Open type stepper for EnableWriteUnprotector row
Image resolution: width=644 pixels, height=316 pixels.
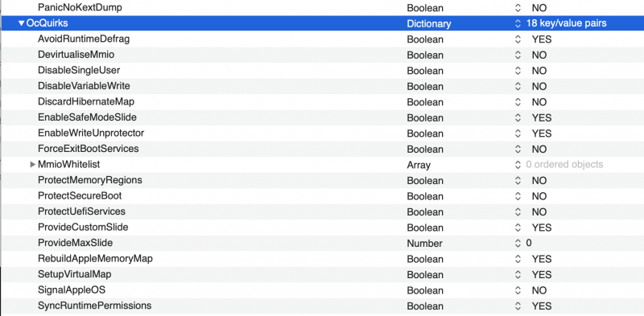[x=518, y=133]
